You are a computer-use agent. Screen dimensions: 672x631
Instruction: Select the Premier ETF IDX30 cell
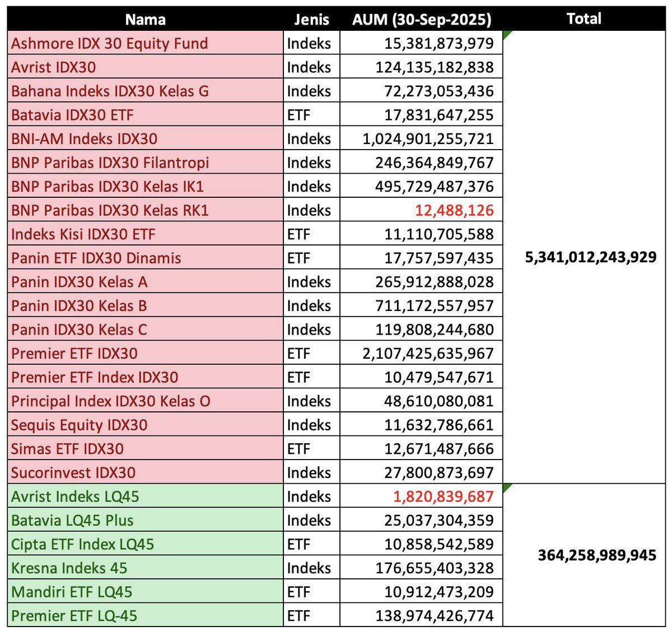[x=146, y=353]
